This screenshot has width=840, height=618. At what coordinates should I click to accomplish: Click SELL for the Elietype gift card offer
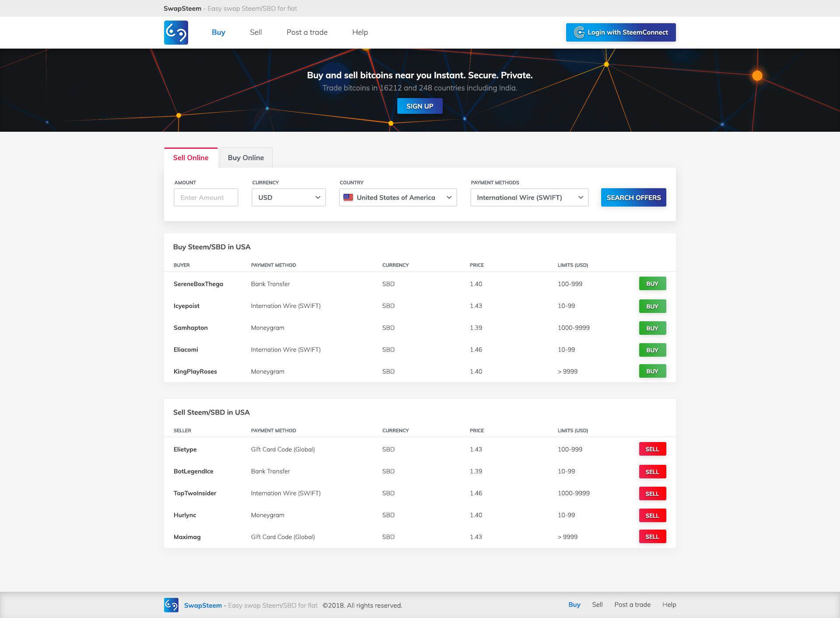pos(652,449)
